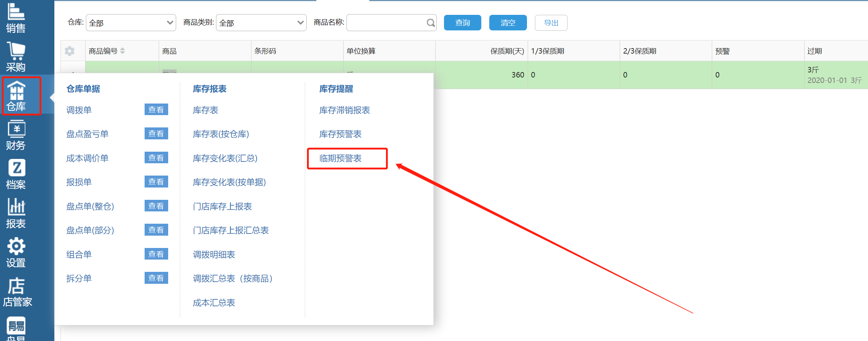Click 查看 button next to 报损单
The height and width of the screenshot is (341, 868).
click(x=156, y=182)
